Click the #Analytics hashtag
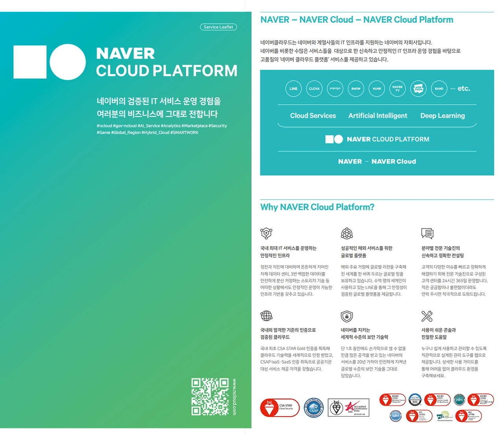The width and height of the screenshot is (504, 434). (x=171, y=126)
